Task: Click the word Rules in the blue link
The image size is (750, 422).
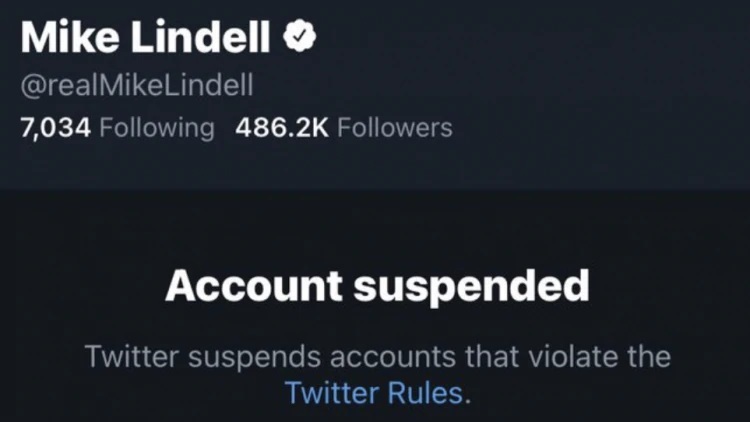Action: 425,393
